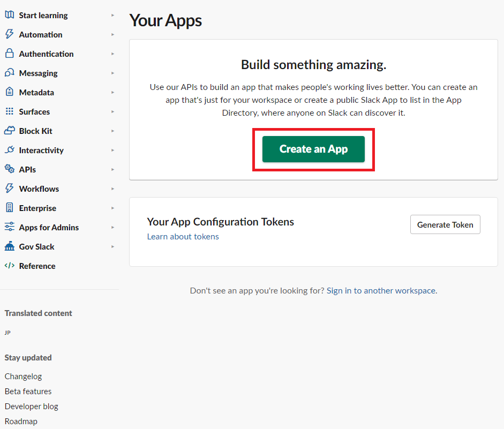504x429 pixels.
Task: Click the Gov Slack building icon
Action: (x=9, y=246)
